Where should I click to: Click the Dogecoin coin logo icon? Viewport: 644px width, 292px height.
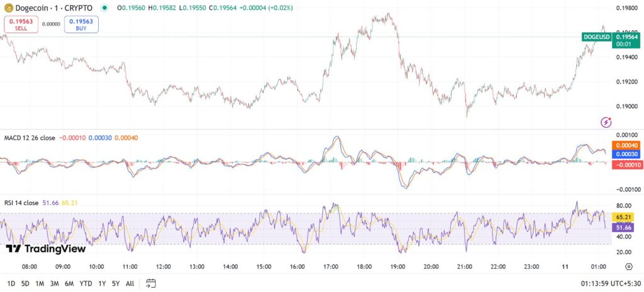pos(9,8)
